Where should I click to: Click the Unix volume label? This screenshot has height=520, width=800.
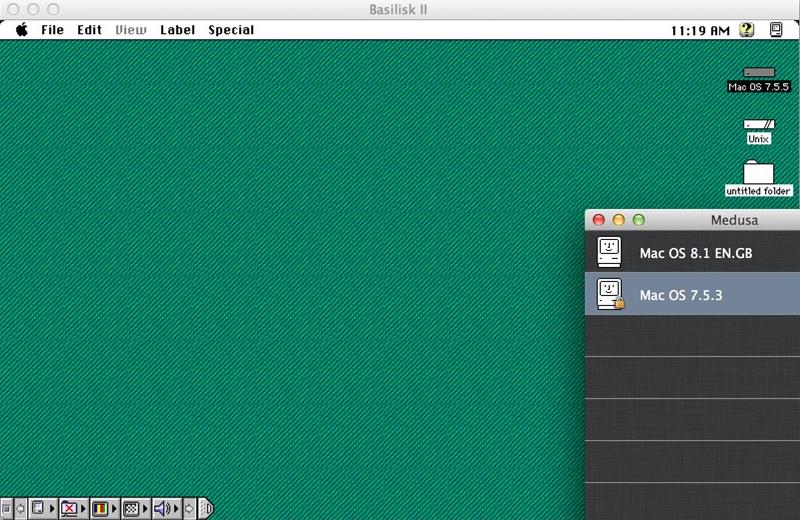tap(759, 139)
